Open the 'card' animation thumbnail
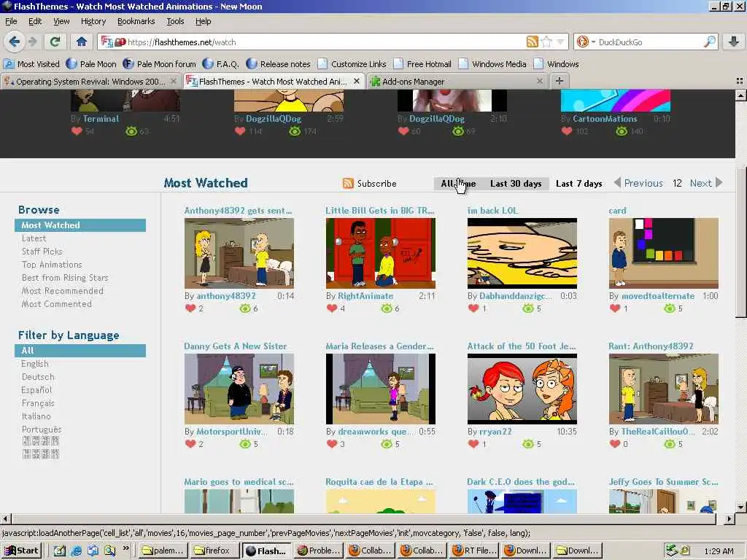 (x=664, y=253)
